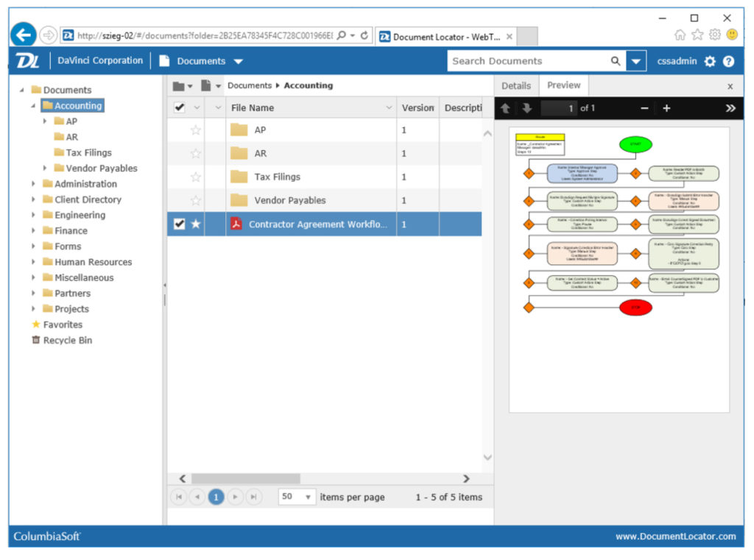Select the Document Locator browser tab
754x560 pixels.
point(445,37)
